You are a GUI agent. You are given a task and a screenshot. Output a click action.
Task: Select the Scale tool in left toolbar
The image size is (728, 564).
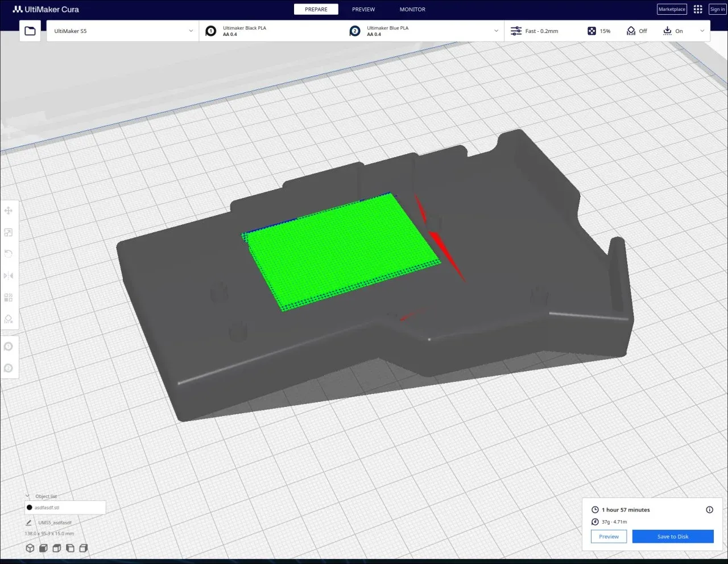(x=9, y=232)
